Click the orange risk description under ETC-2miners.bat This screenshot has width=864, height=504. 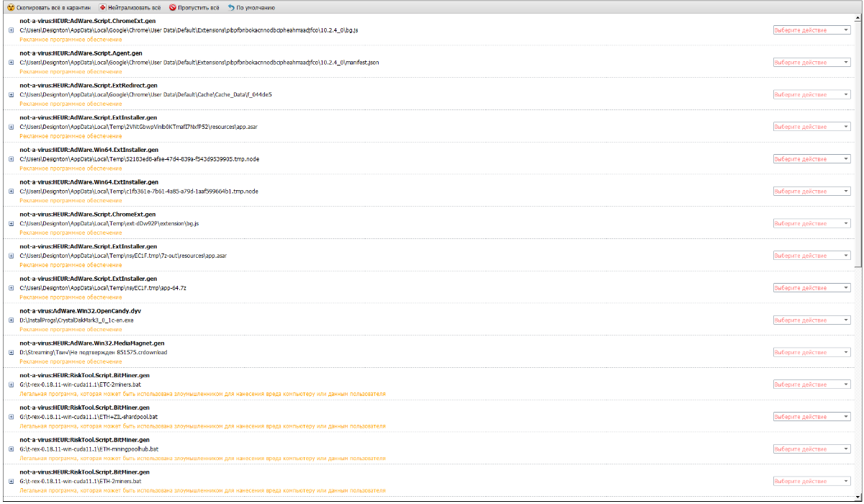click(202, 394)
